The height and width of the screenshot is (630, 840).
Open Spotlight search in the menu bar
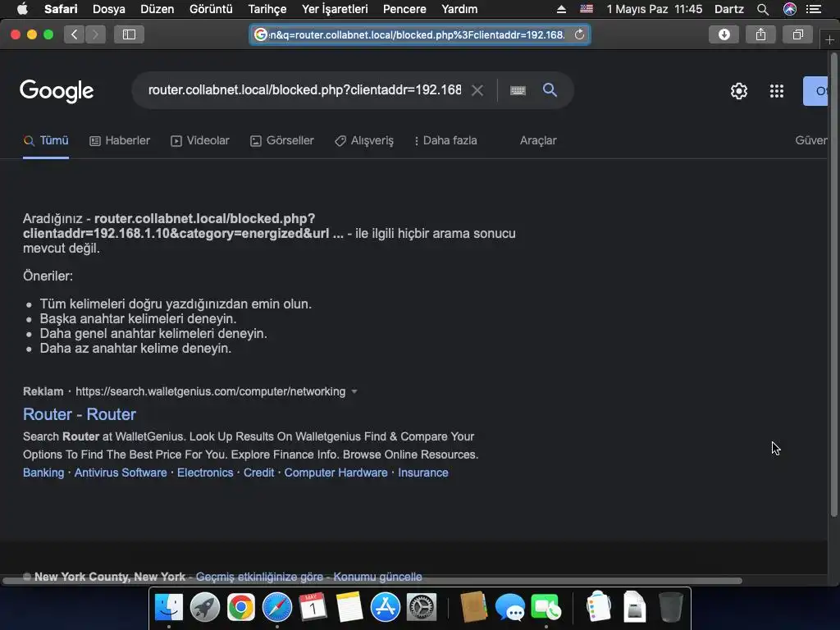point(763,9)
